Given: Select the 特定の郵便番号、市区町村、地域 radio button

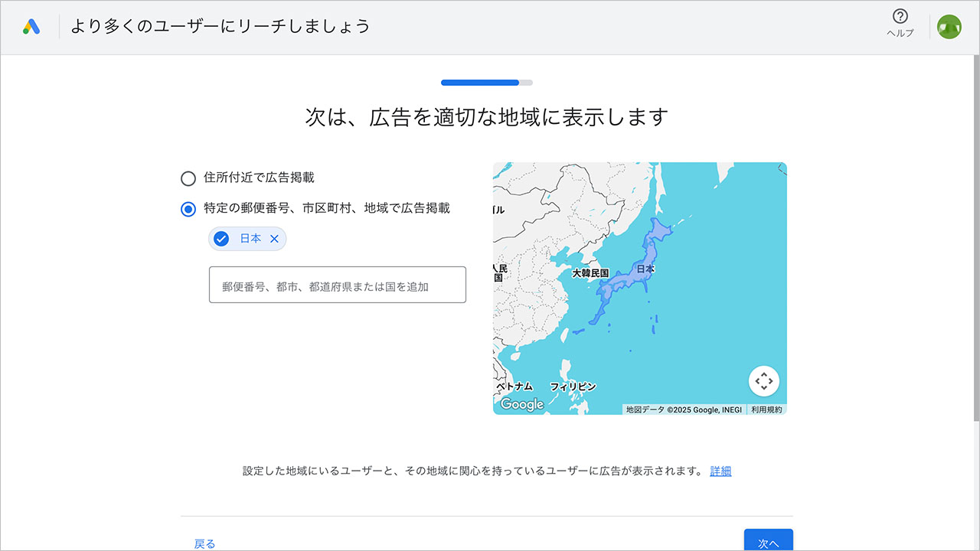Looking at the screenshot, I should (x=188, y=208).
